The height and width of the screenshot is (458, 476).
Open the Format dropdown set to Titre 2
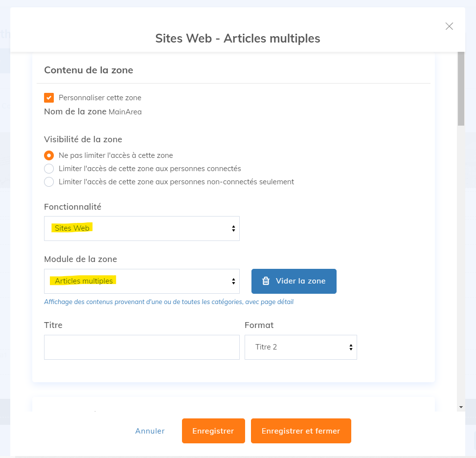coord(300,347)
